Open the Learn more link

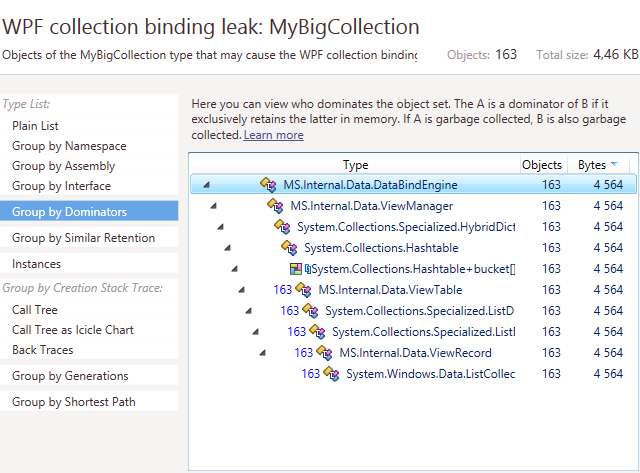coord(273,135)
